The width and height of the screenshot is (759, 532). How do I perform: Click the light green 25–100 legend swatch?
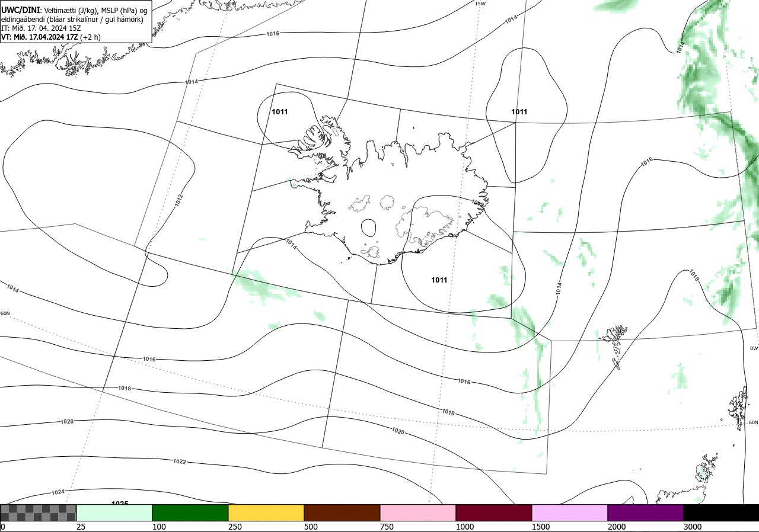click(x=114, y=513)
